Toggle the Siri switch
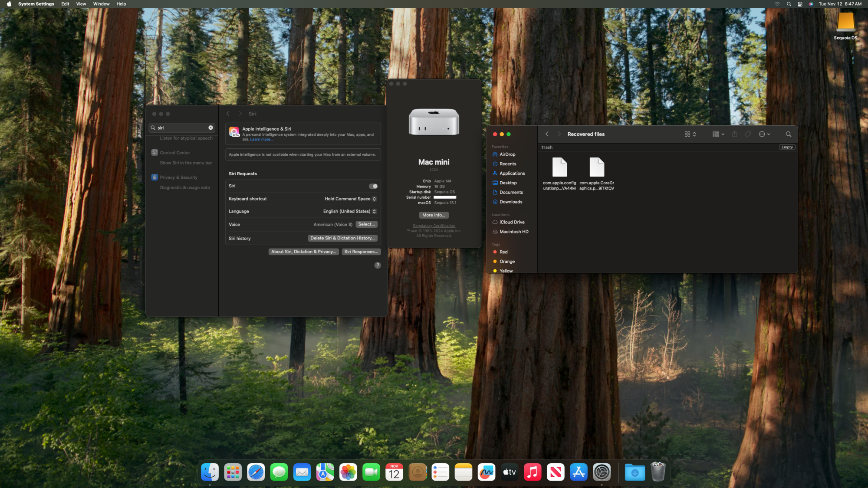The height and width of the screenshot is (488, 868). (373, 186)
